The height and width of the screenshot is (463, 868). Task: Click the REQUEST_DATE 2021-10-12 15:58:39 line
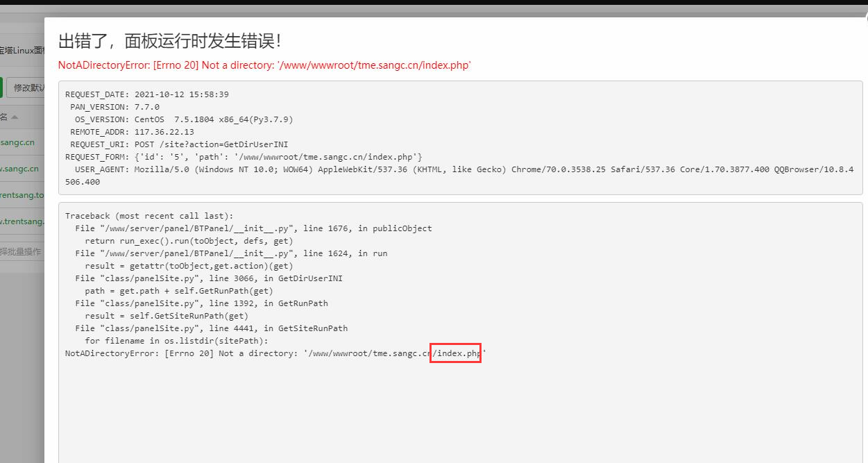pyautogui.click(x=147, y=94)
